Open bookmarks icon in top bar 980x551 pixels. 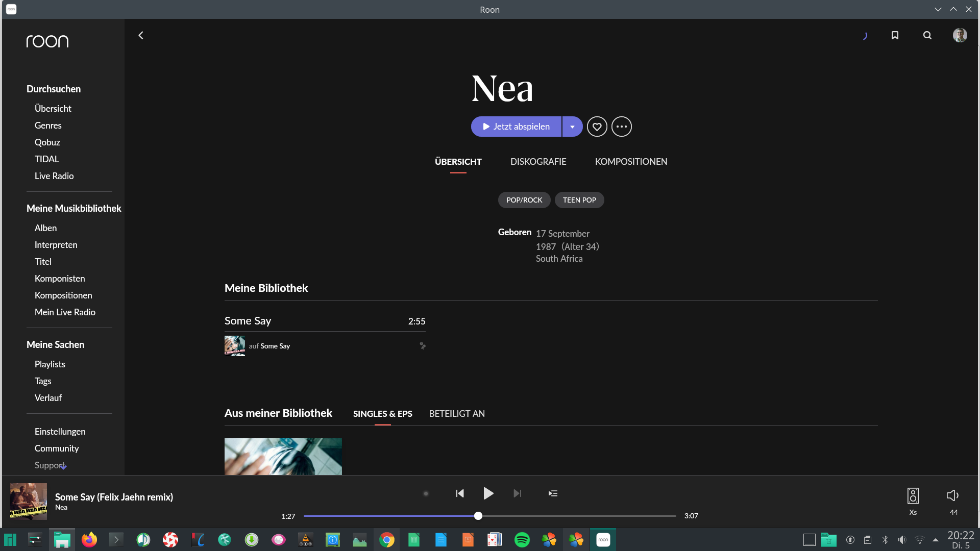[x=895, y=35]
